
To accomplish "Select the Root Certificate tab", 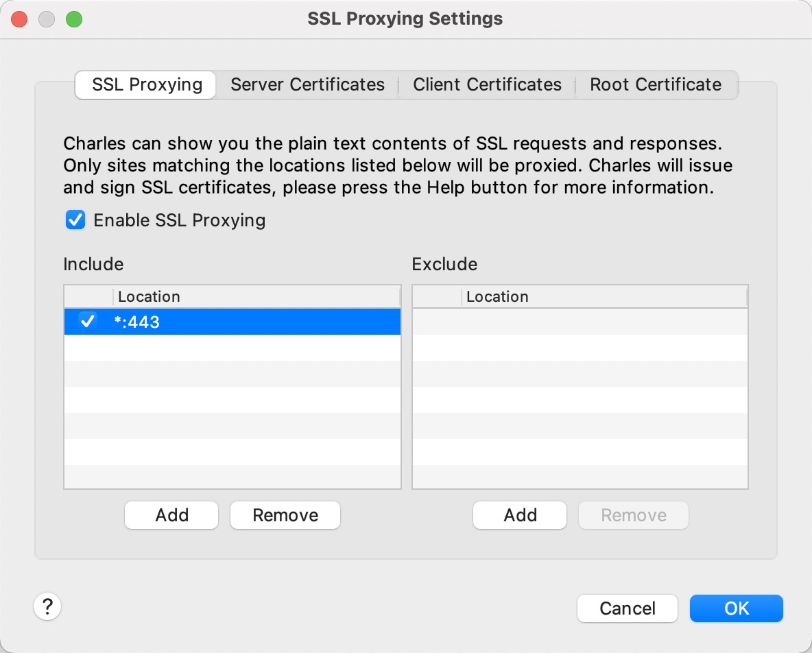I will coord(656,84).
